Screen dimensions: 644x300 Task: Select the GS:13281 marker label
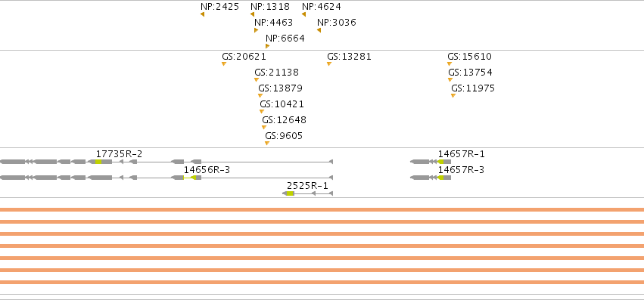click(349, 57)
